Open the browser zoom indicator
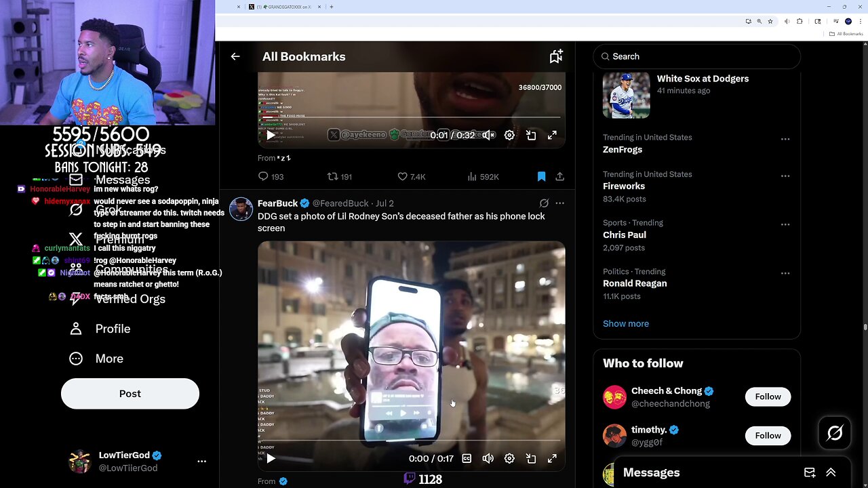868x488 pixels. pos(759,21)
